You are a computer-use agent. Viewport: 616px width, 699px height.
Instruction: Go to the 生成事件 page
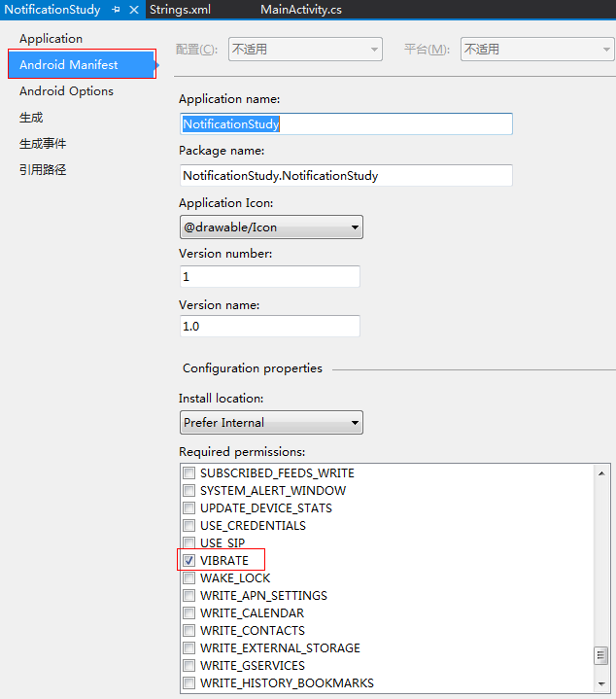pyautogui.click(x=43, y=144)
